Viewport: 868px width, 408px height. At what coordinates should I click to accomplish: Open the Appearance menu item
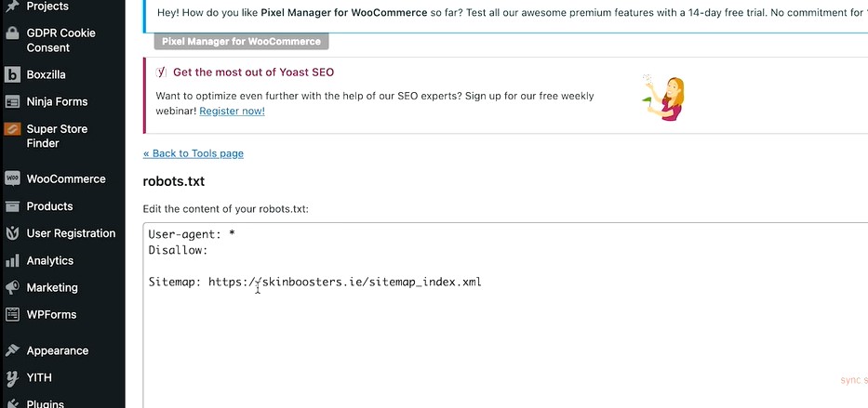(58, 351)
